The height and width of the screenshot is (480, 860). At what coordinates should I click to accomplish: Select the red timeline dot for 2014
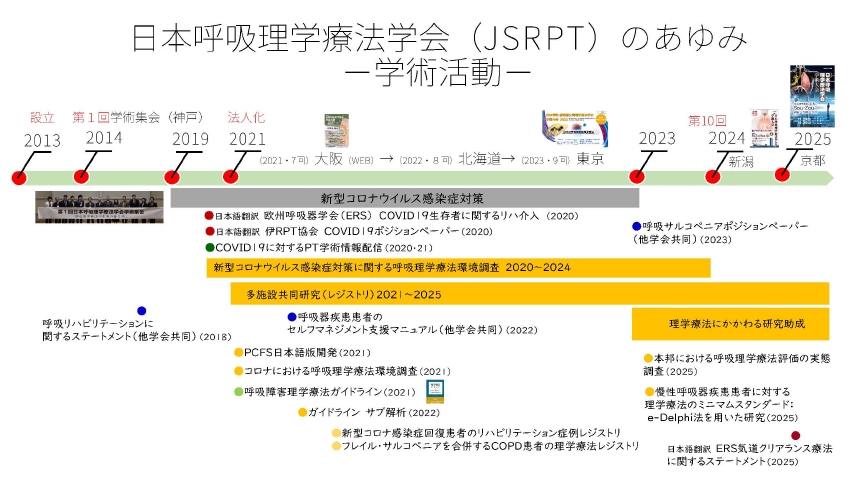(82, 177)
